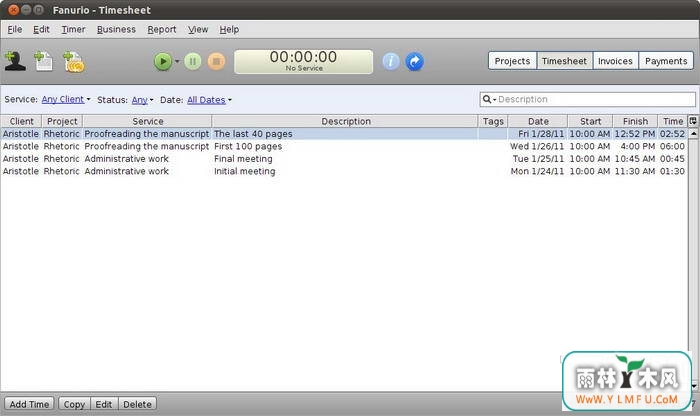Click the Add Time button
The width and height of the screenshot is (700, 416).
[29, 404]
